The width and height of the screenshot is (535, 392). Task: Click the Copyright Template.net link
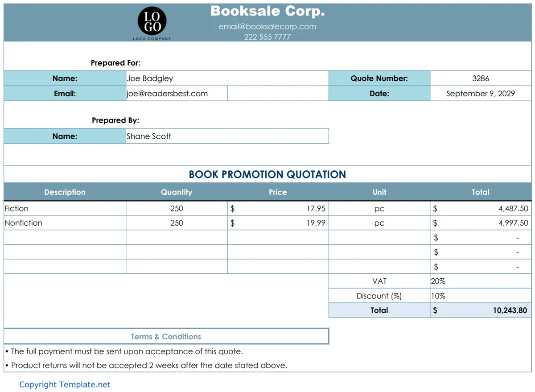coord(65,384)
